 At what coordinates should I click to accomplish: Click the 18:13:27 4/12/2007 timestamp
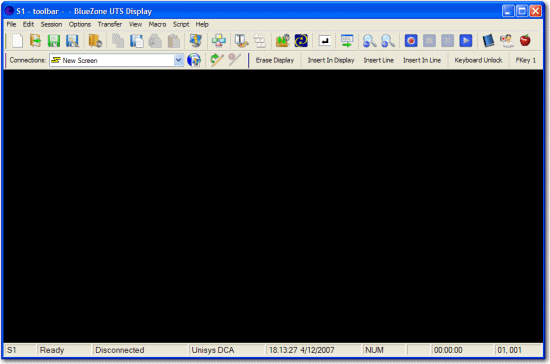click(302, 350)
